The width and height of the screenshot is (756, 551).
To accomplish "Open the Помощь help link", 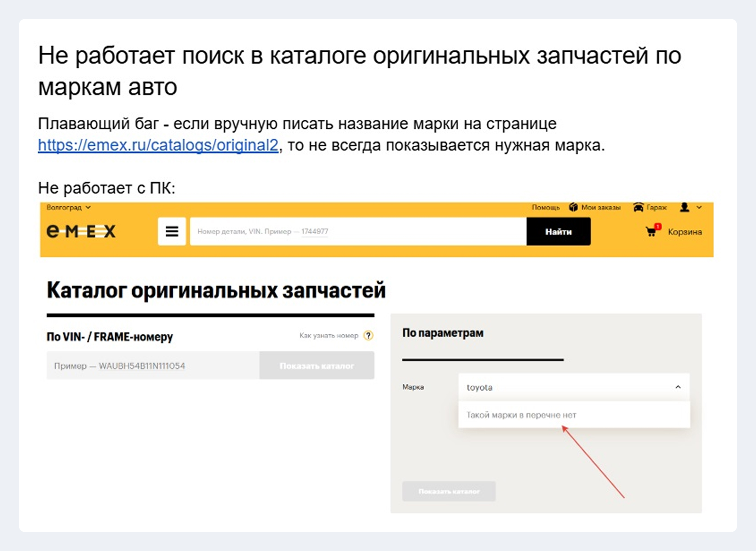I will 546,207.
